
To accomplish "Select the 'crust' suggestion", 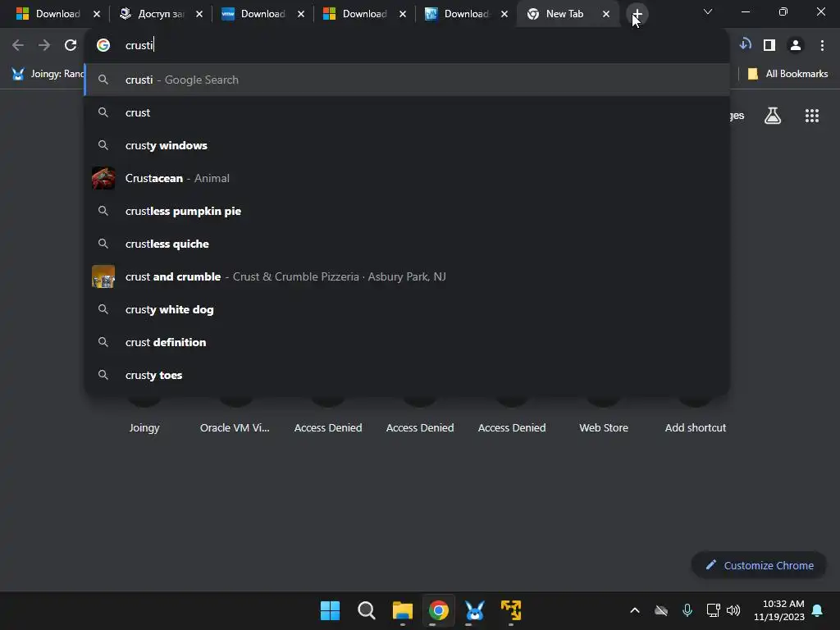I will point(407,112).
